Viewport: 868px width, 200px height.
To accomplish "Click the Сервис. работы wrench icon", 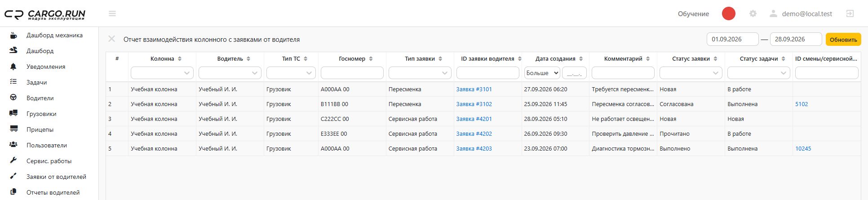I will coord(13,161).
